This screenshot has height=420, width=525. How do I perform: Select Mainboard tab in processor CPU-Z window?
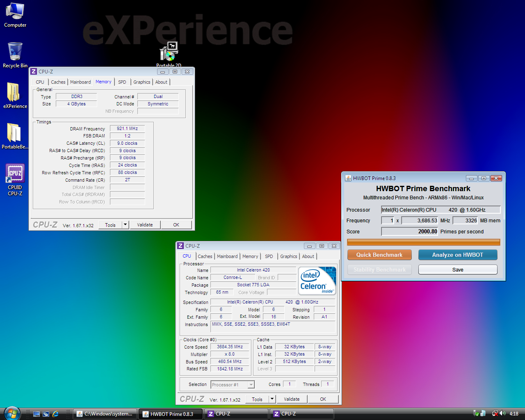tap(227, 256)
